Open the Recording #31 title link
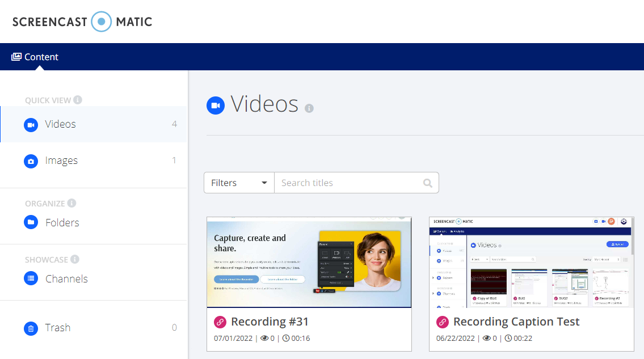 270,322
